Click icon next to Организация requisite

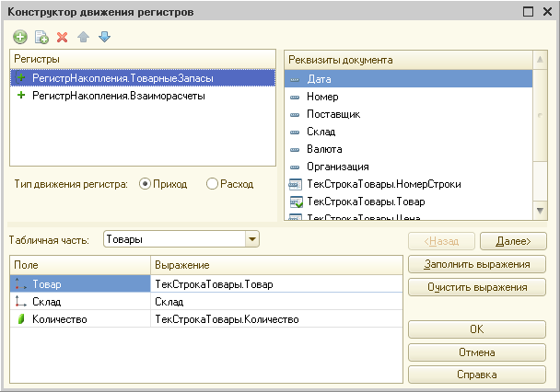pos(295,167)
